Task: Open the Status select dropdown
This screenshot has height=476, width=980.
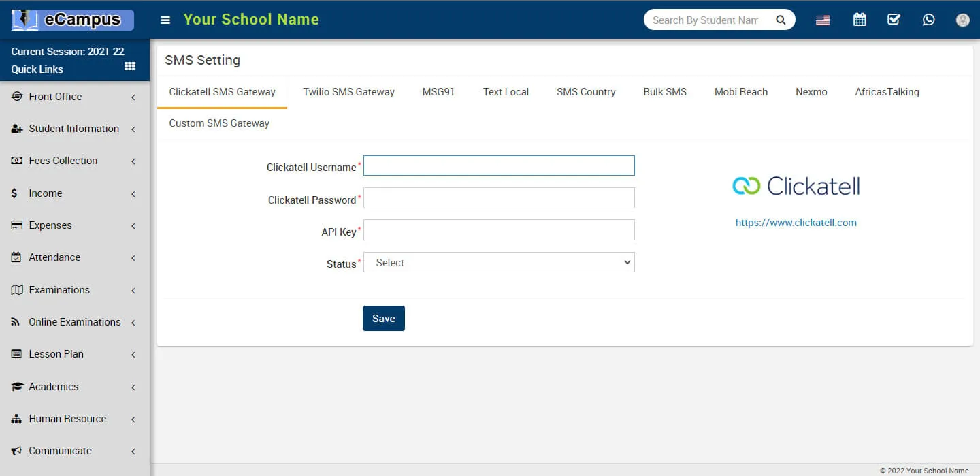Action: pos(499,262)
